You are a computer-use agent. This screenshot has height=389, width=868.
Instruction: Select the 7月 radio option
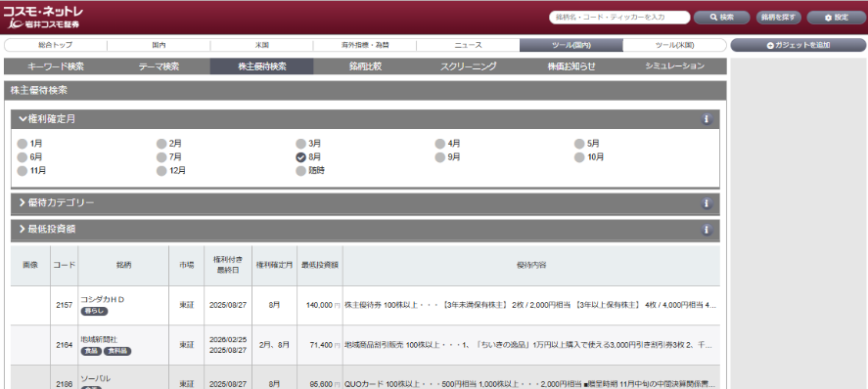click(161, 157)
